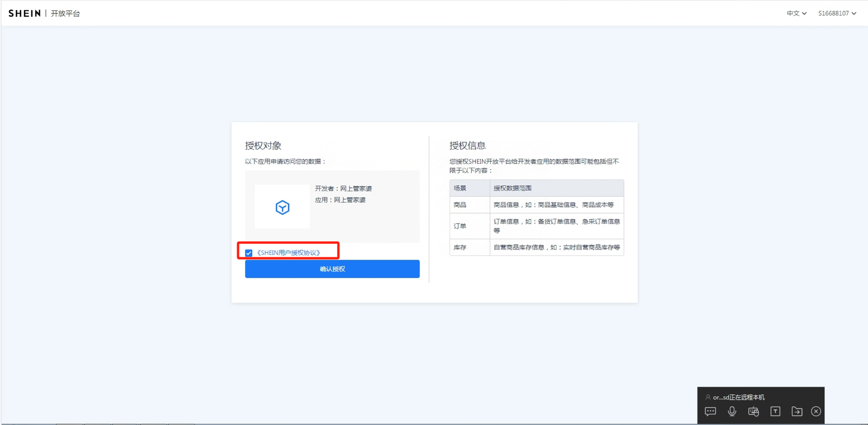Click the 确认授权 button
Screen dimensions: 868x425
332,269
